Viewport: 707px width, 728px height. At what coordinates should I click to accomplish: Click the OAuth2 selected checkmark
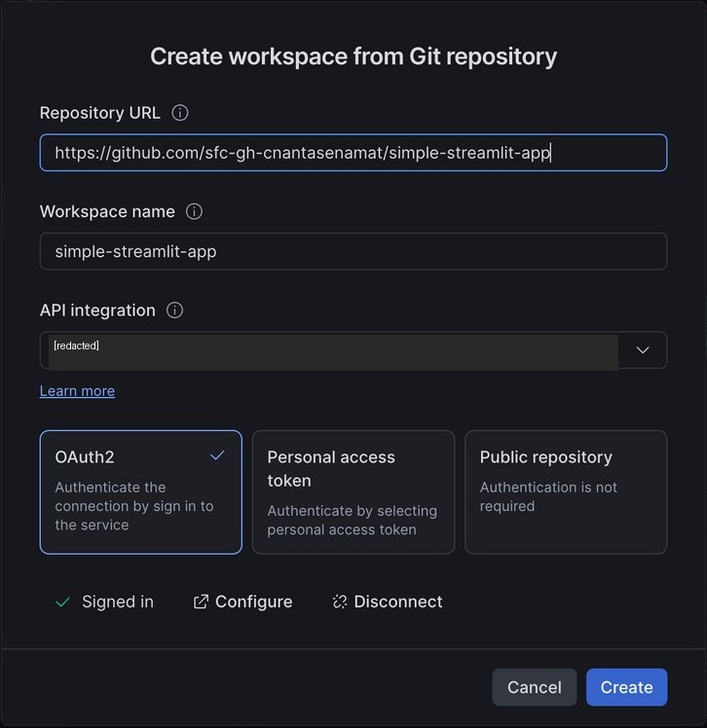[217, 455]
